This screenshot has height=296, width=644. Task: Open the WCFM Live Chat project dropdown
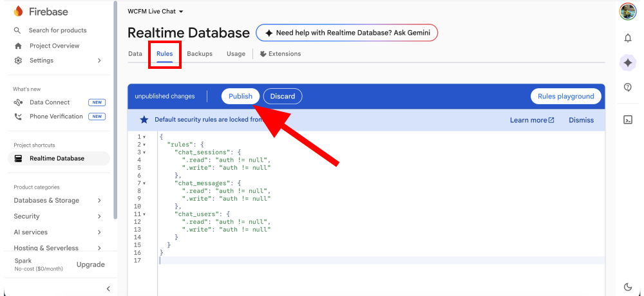click(x=155, y=12)
